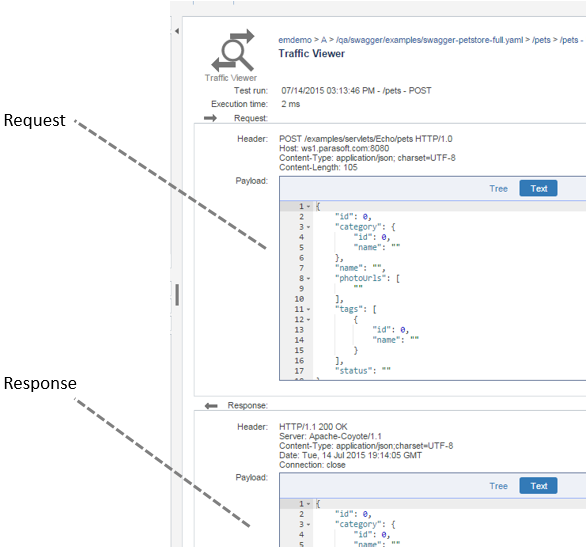Collapse the tags item object at line 12

pos(308,320)
